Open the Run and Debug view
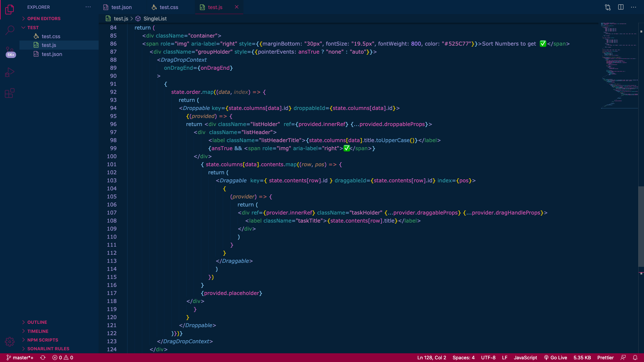 (10, 72)
